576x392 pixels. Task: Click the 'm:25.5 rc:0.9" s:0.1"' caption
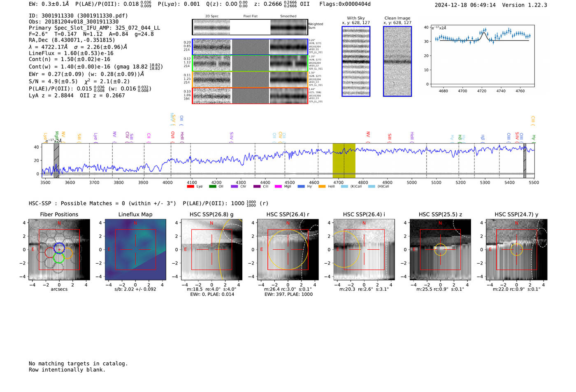[x=440, y=289]
